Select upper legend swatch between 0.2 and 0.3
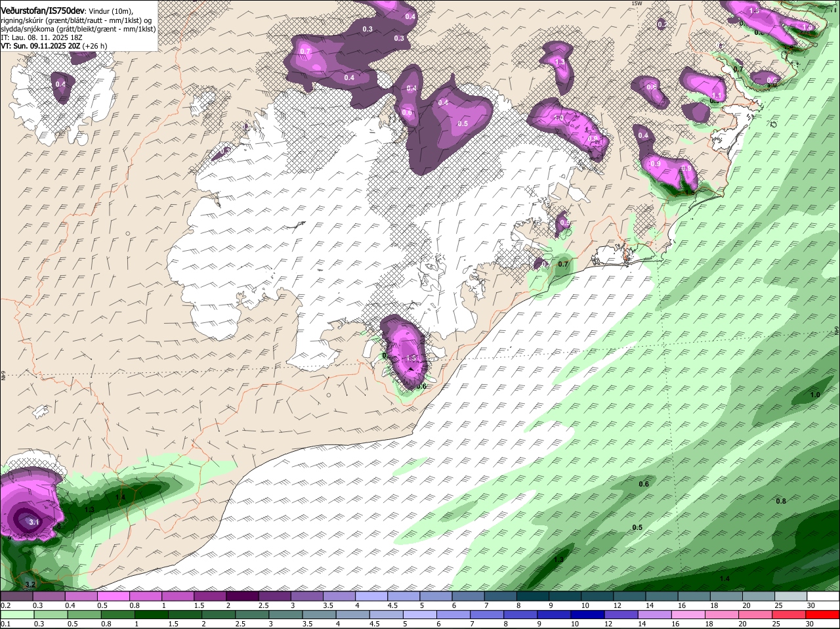Image resolution: width=840 pixels, height=629 pixels. point(16,596)
